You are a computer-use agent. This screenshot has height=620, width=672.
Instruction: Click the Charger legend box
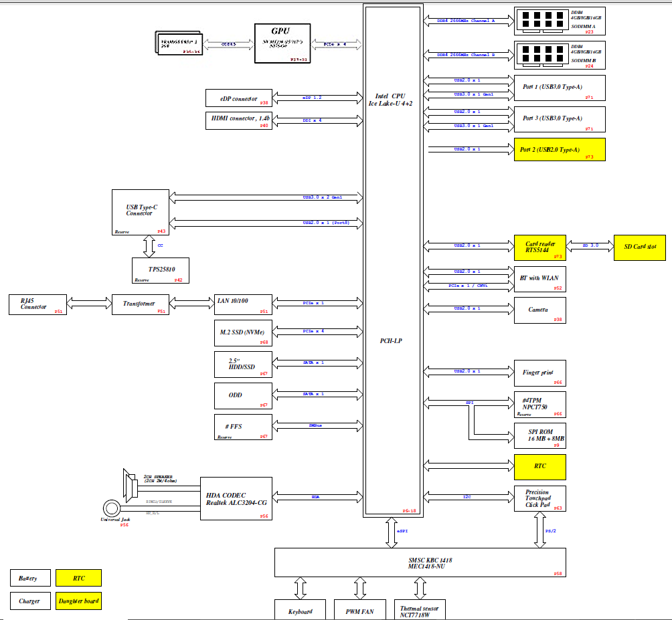(29, 601)
